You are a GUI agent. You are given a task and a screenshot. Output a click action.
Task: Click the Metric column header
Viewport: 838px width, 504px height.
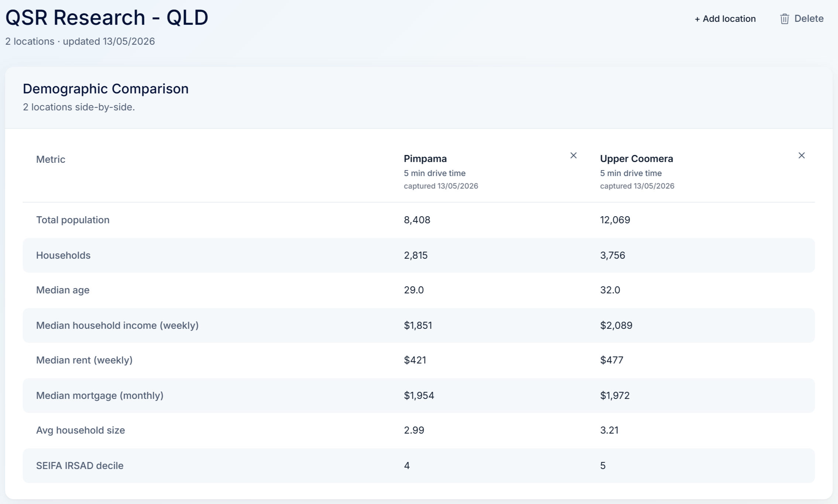51,159
